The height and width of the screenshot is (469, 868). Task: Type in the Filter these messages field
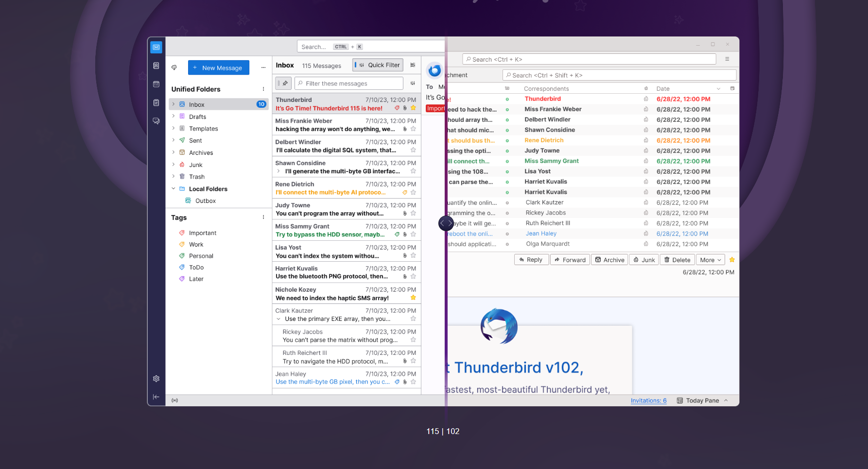348,83
